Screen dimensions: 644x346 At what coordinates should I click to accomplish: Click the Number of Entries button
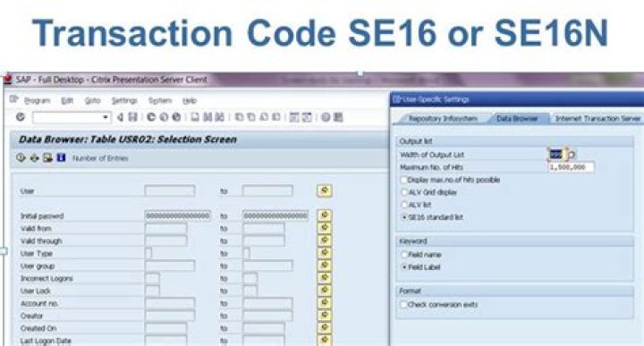pos(100,158)
